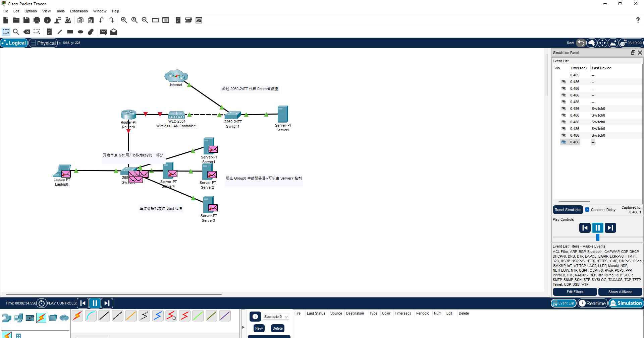This screenshot has height=338, width=644.
Task: Adjust the simulation play speed slider
Action: tap(598, 237)
